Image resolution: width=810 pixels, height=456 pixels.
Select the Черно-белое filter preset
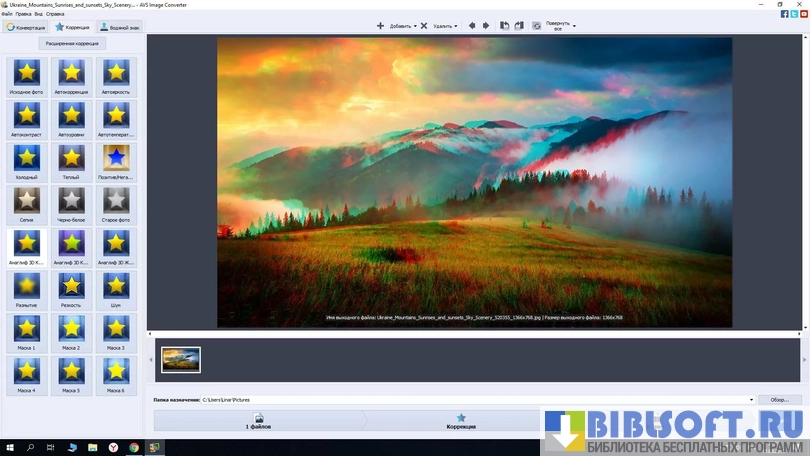pyautogui.click(x=71, y=201)
